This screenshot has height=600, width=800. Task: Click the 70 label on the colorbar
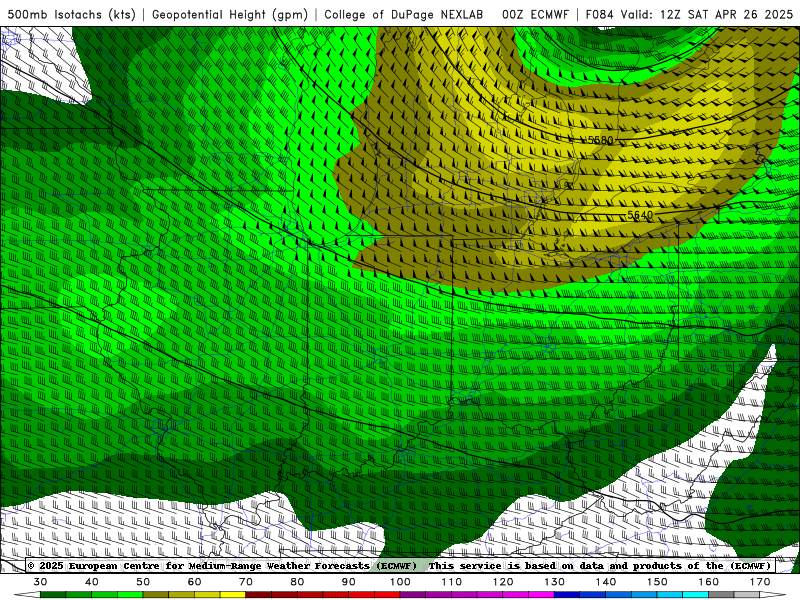tap(246, 582)
